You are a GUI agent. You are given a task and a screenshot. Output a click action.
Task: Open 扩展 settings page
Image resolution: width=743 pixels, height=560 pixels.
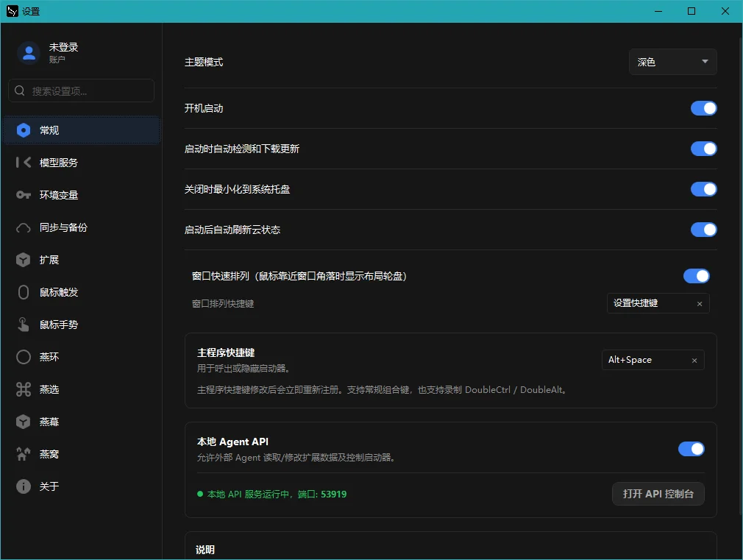(x=82, y=260)
